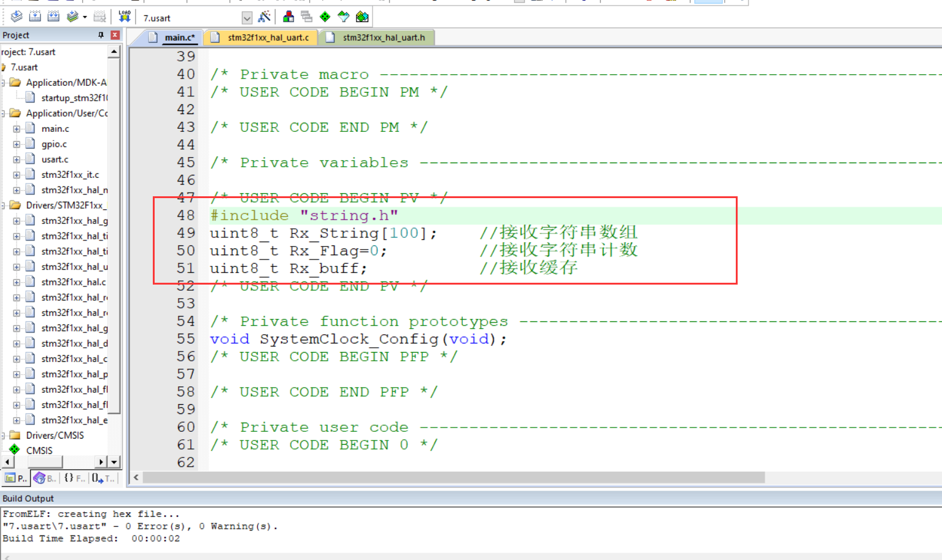Click the Application/User folder icon
Image resolution: width=942 pixels, height=560 pixels.
point(15,113)
